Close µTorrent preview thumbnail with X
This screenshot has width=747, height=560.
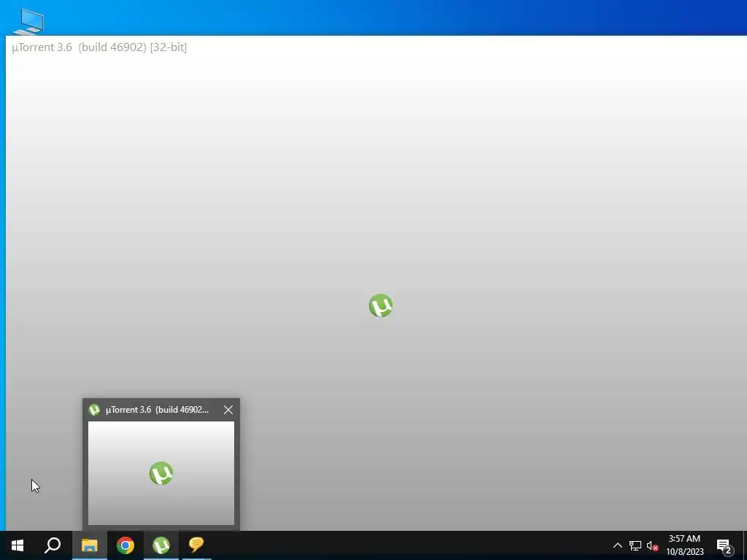[x=228, y=410]
